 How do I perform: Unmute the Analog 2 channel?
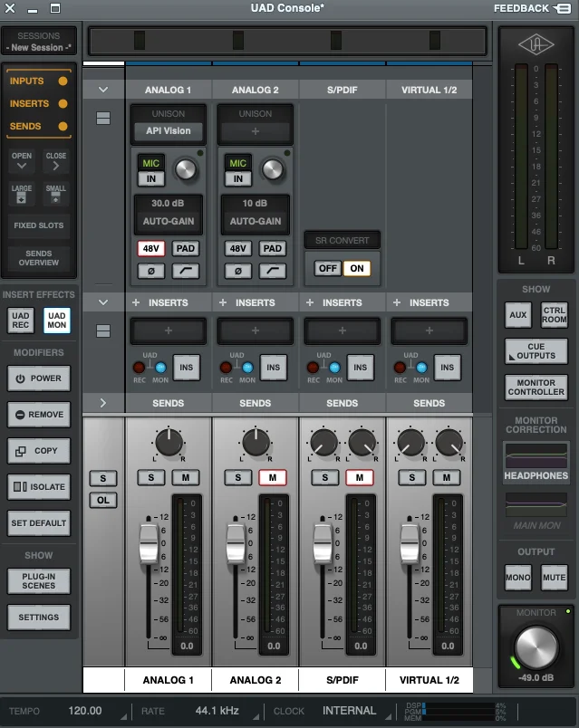click(x=273, y=477)
